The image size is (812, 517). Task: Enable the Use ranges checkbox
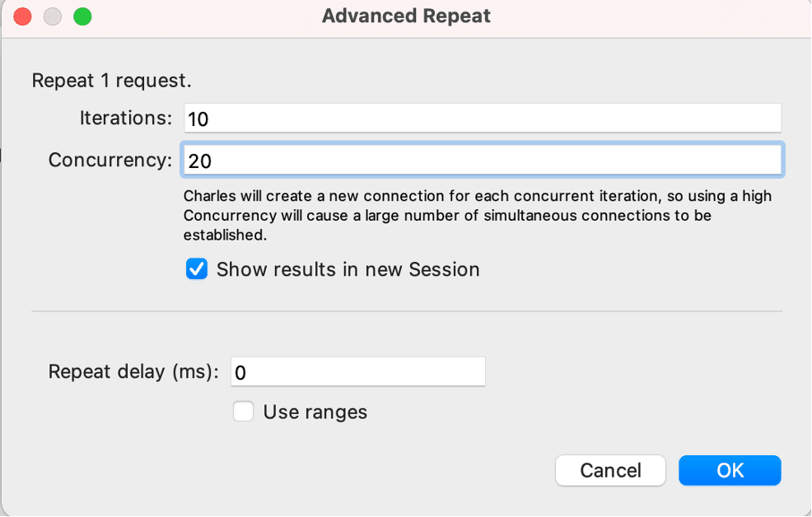(243, 412)
